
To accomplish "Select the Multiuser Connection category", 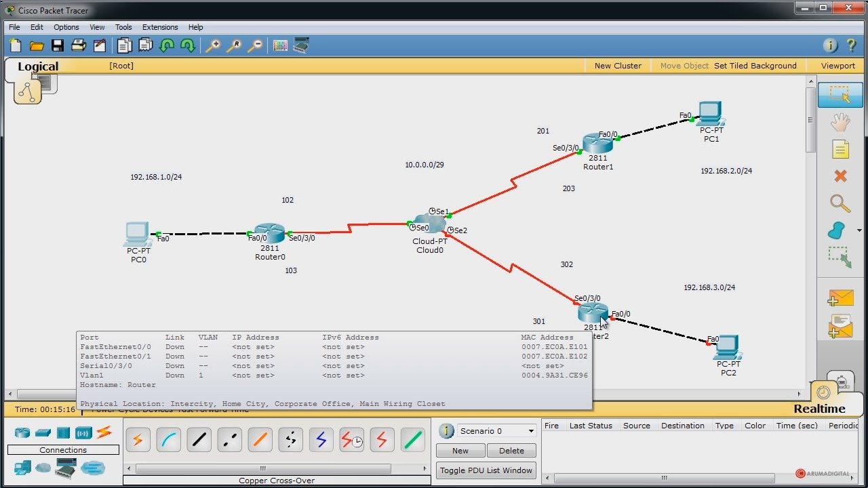I will (x=93, y=468).
